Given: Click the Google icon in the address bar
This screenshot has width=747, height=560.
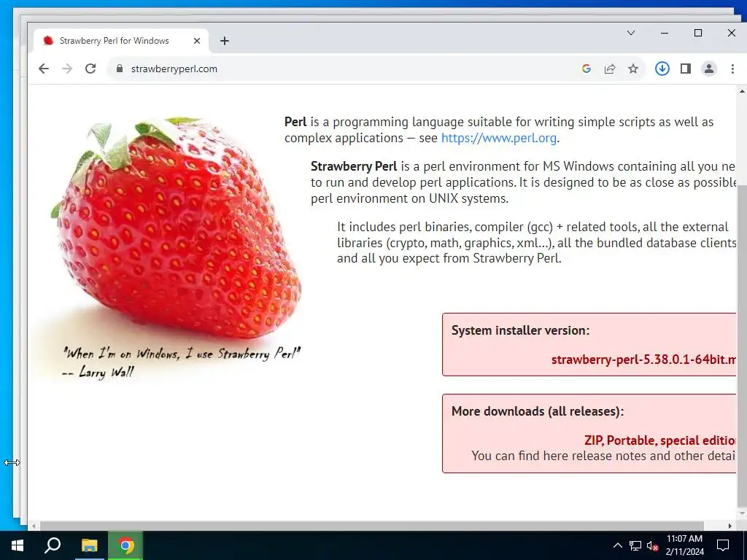Looking at the screenshot, I should [x=587, y=69].
